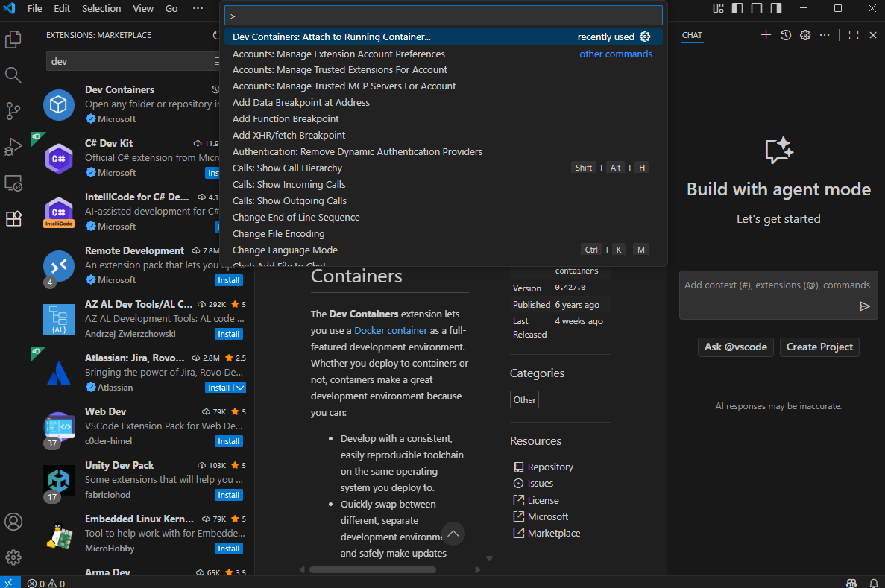Toggle the secondary side bar

click(776, 8)
